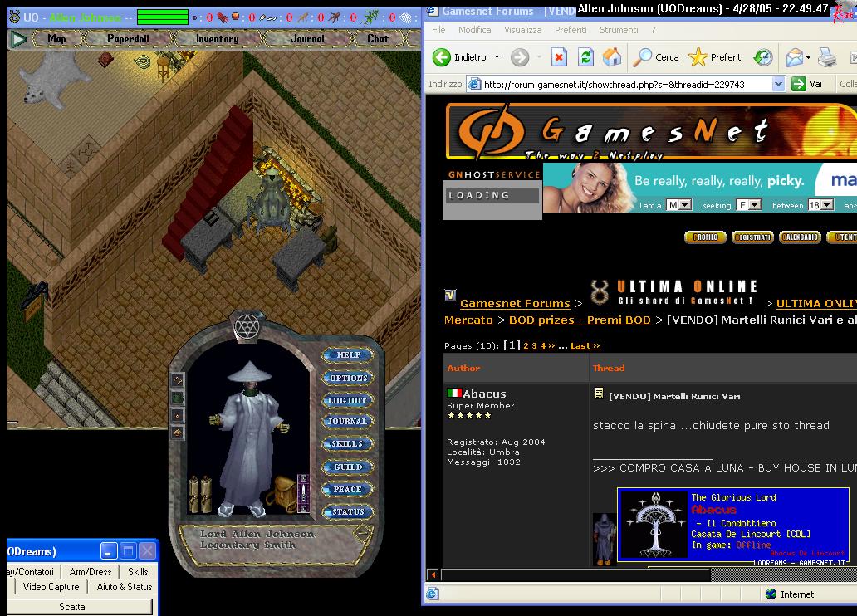Image resolution: width=857 pixels, height=616 pixels.
Task: Switch to the Skills tab in UODreams panel
Action: pyautogui.click(x=138, y=572)
